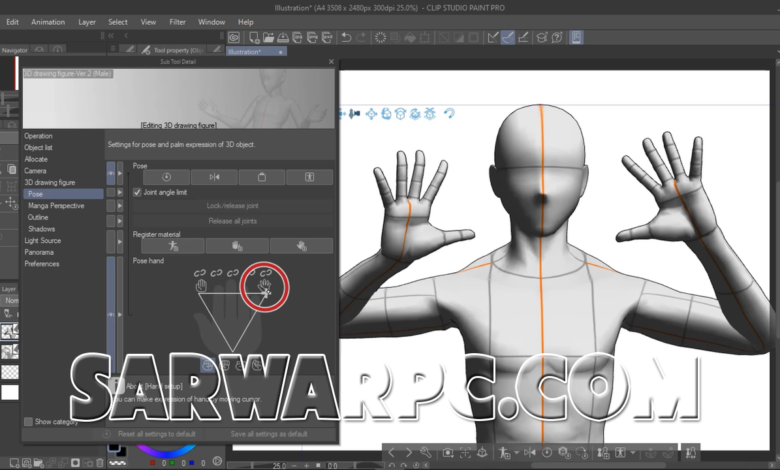Click previous 3D object arrow in launcher

(391, 453)
